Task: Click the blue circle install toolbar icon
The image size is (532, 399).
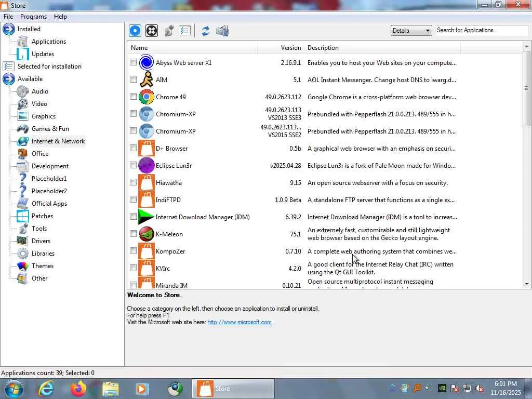Action: 135,31
